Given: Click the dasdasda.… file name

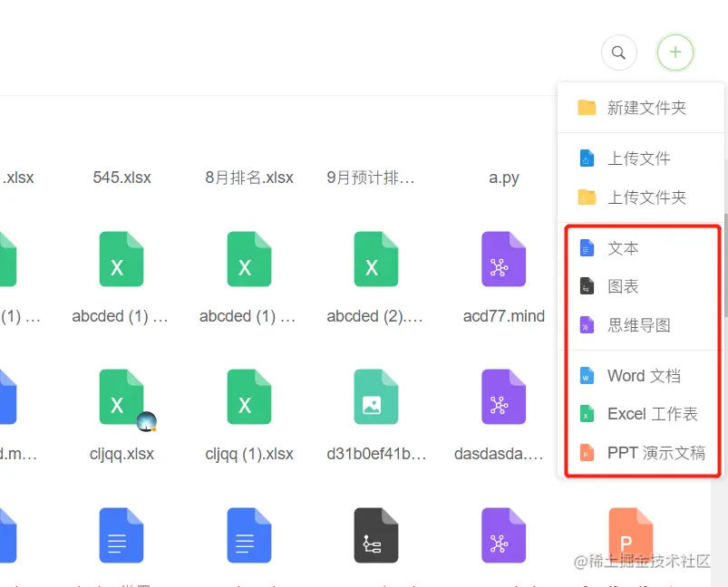Looking at the screenshot, I should pos(499,454).
